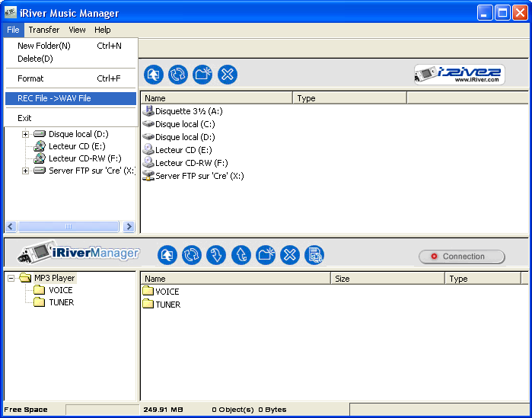Click the device list's Size column header

pyautogui.click(x=387, y=279)
